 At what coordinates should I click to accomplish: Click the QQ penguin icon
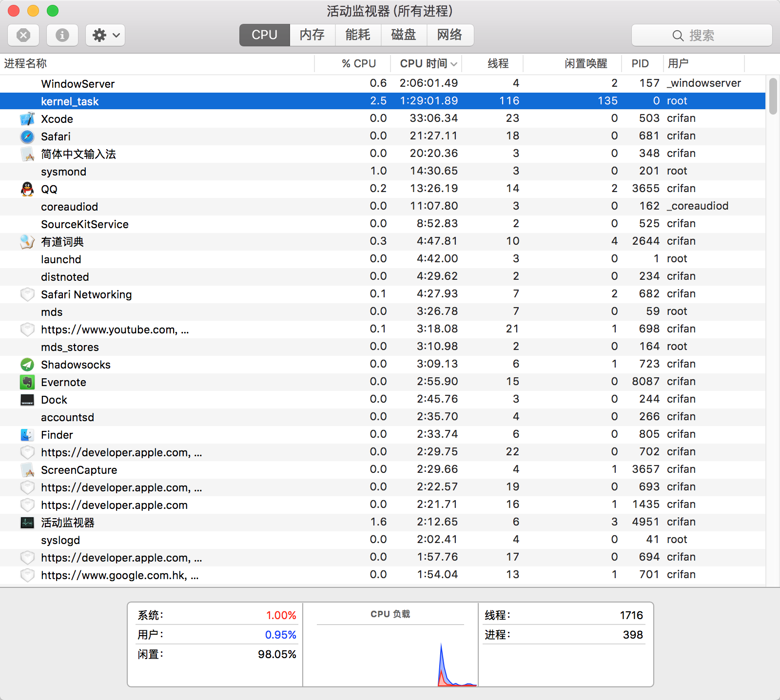coord(27,189)
